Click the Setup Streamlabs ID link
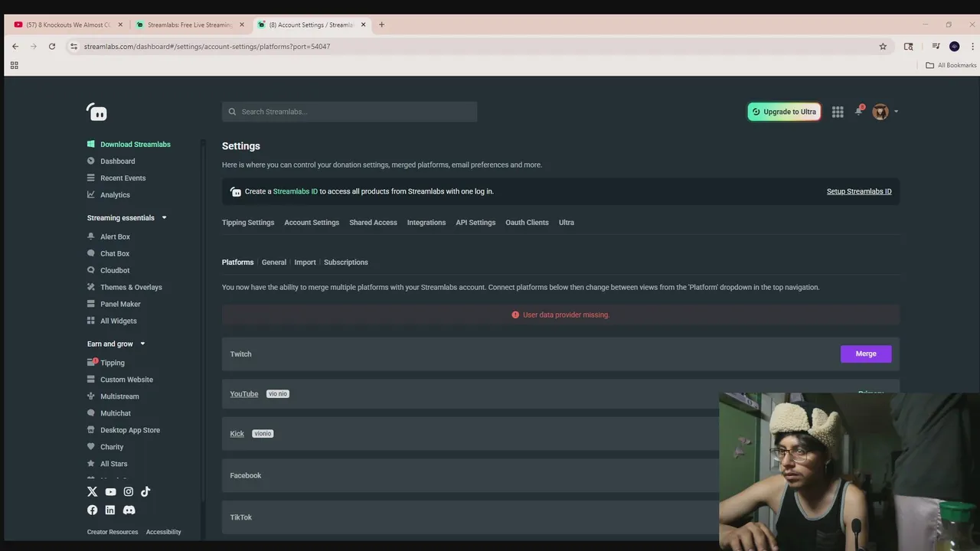This screenshot has height=551, width=980. point(859,191)
